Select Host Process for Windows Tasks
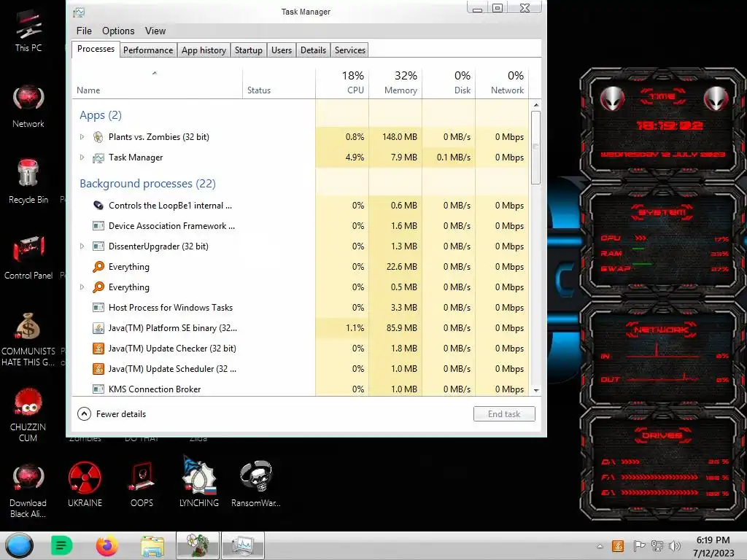 pos(300,308)
